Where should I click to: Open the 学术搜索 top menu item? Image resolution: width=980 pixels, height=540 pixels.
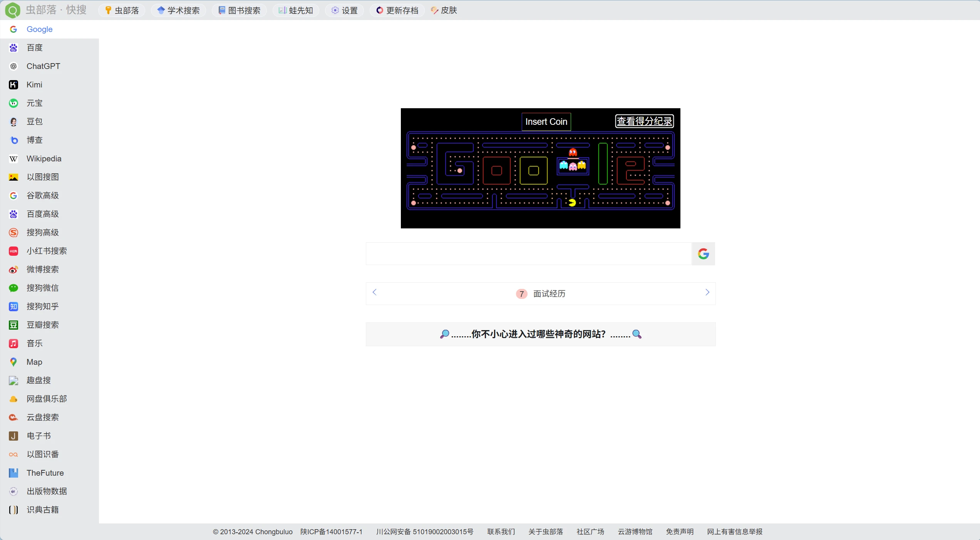click(x=178, y=10)
